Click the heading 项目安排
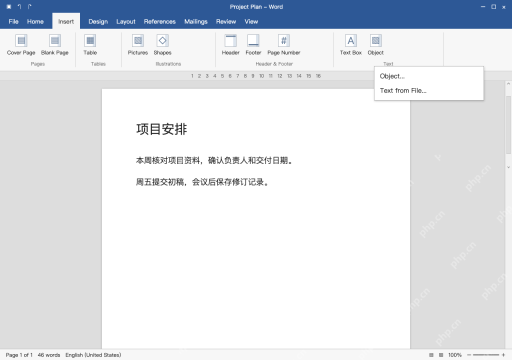512x360 pixels. pos(162,129)
